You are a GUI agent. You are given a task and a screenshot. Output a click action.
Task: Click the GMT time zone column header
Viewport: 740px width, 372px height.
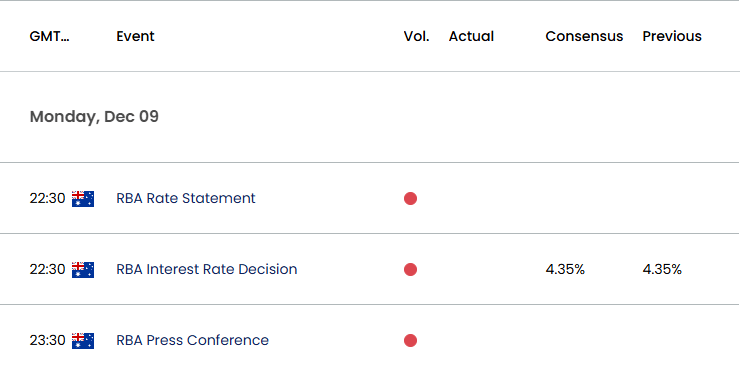[x=50, y=36]
